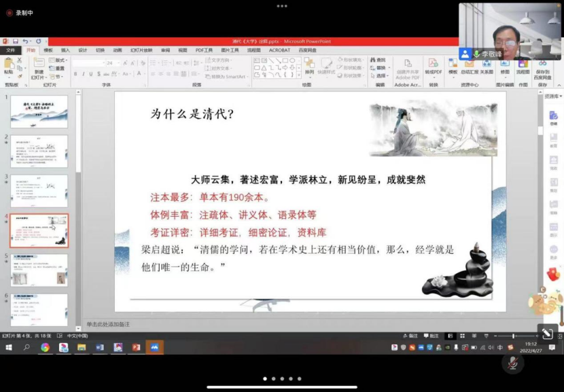Switch to the ACROBAT tab
The image size is (564, 392).
click(x=279, y=50)
